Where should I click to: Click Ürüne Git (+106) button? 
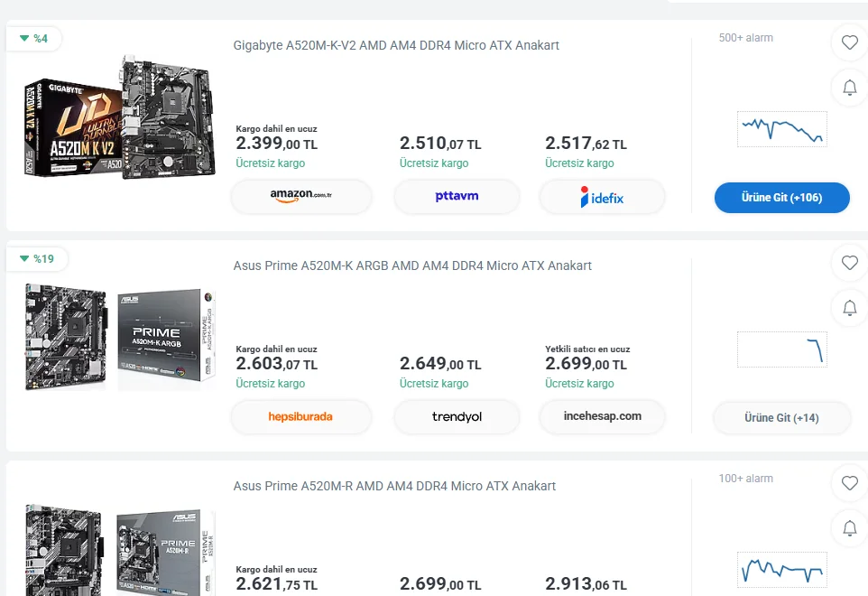781,197
